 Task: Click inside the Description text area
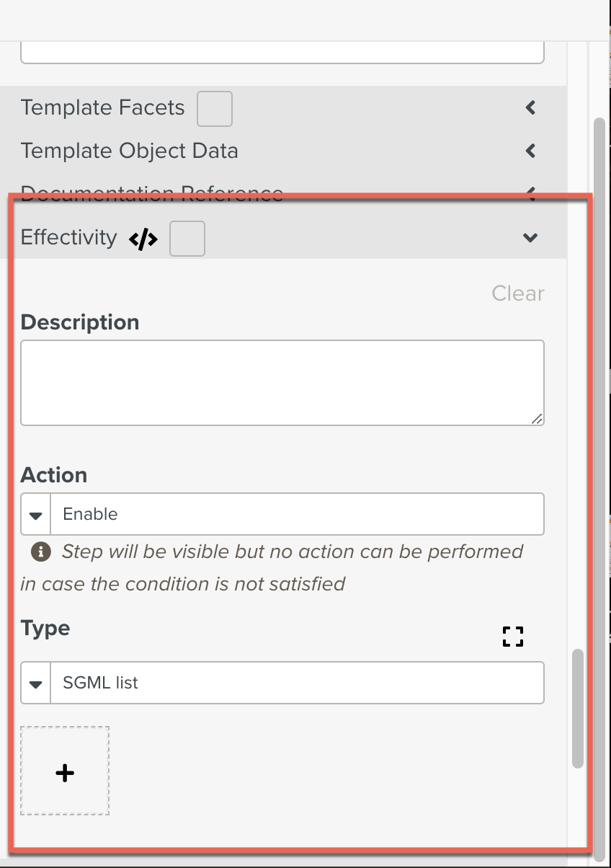coord(282,383)
